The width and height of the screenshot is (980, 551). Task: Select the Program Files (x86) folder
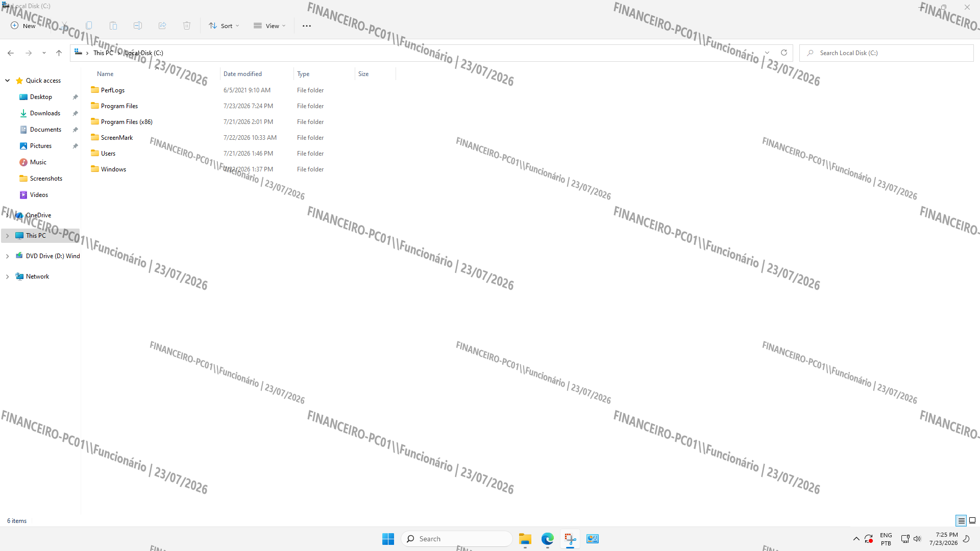tap(126, 122)
